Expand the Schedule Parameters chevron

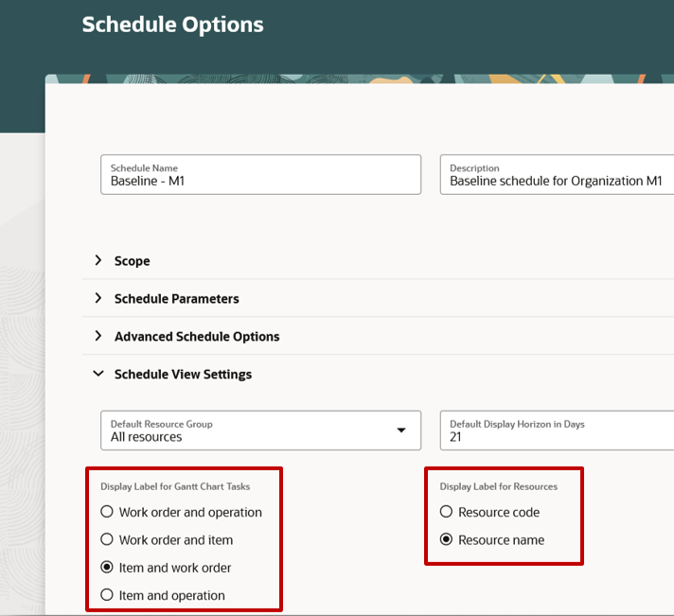(x=98, y=298)
